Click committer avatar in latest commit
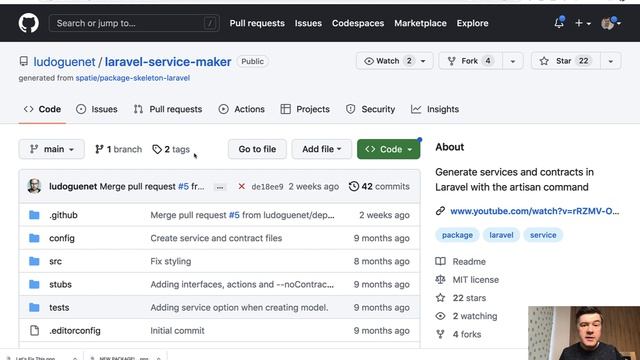This screenshot has height=360, width=640. click(34, 186)
